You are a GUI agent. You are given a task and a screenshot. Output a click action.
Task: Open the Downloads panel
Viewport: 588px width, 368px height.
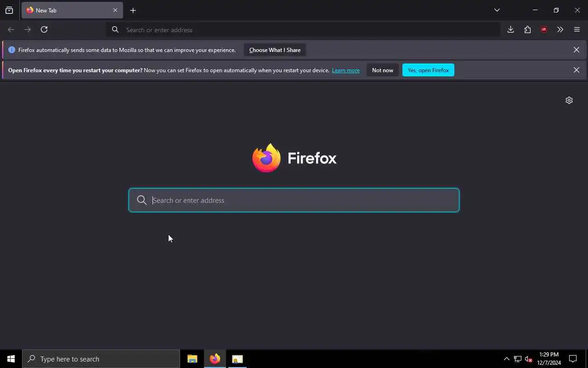tap(510, 29)
